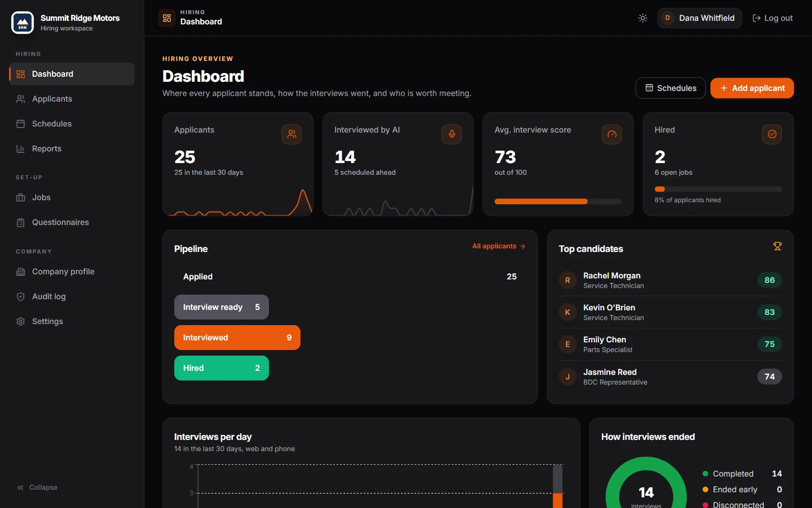812x508 pixels.
Task: Click the Settings gear icon in sidebar
Action: coord(20,322)
